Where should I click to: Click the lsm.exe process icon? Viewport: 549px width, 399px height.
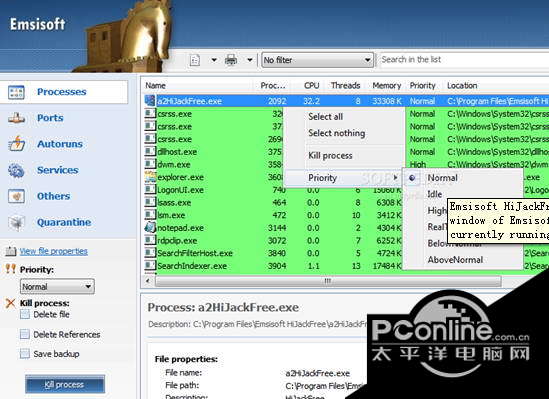point(150,215)
